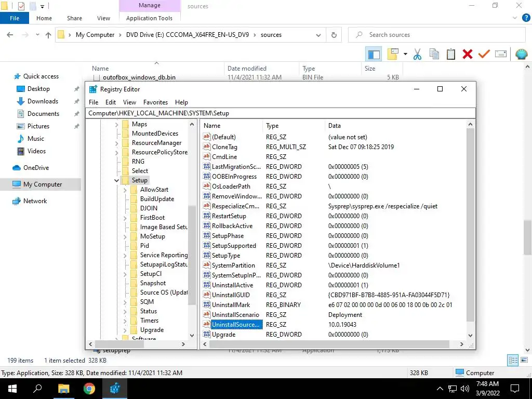This screenshot has width=532, height=399.
Task: Click the Paste clipboard icon
Action: coord(450,54)
